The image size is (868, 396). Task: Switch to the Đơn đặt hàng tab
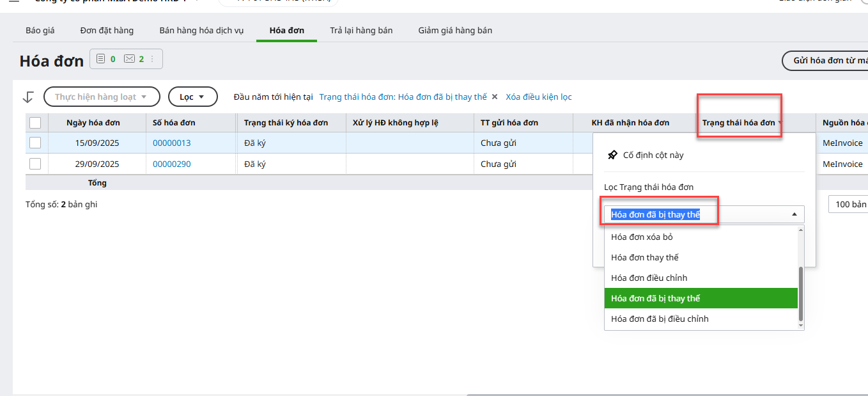[107, 31]
